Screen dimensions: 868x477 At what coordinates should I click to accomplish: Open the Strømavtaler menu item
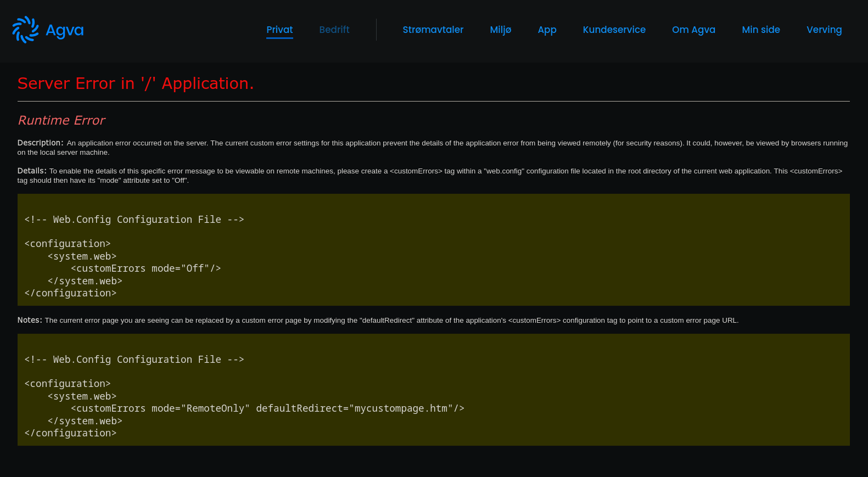[x=433, y=30]
